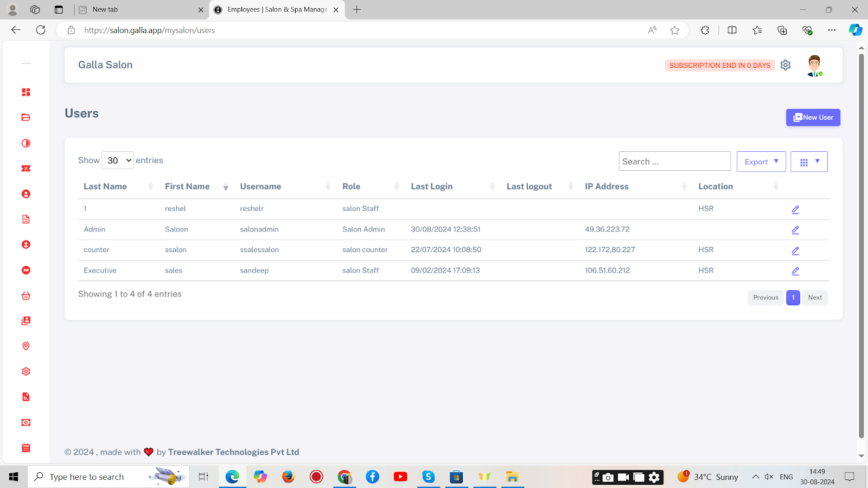Sort table by IP Address column
The height and width of the screenshot is (488, 868).
(x=636, y=187)
